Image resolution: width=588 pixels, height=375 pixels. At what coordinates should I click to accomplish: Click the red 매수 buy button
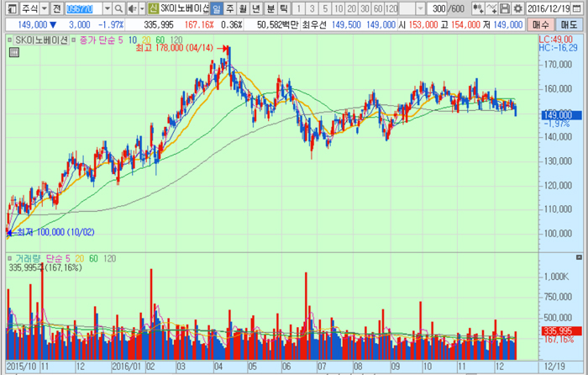[x=540, y=24]
